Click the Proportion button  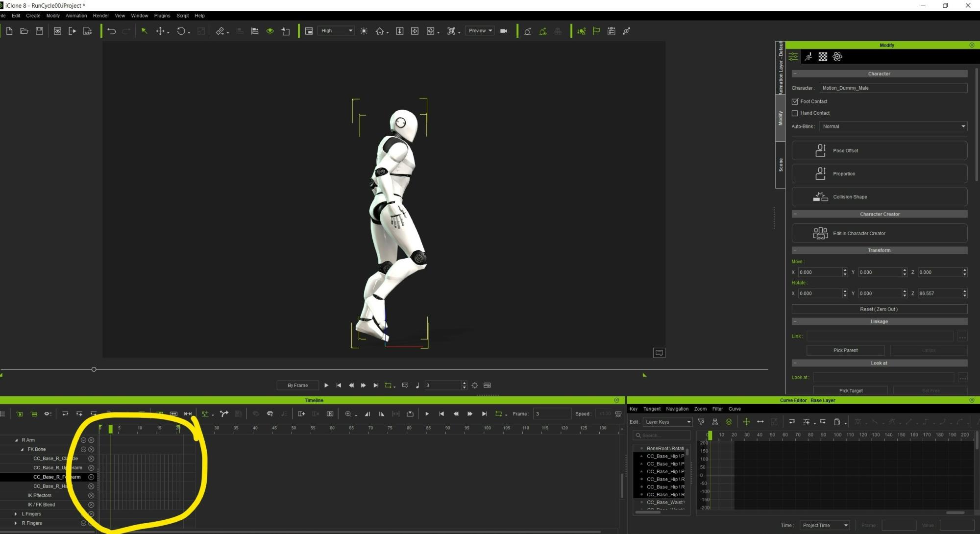[879, 173]
